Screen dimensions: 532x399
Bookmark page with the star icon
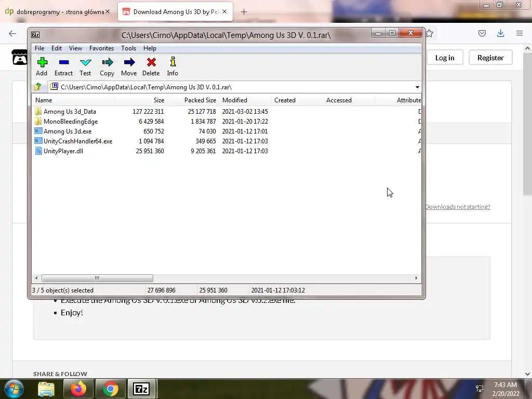tap(430, 33)
